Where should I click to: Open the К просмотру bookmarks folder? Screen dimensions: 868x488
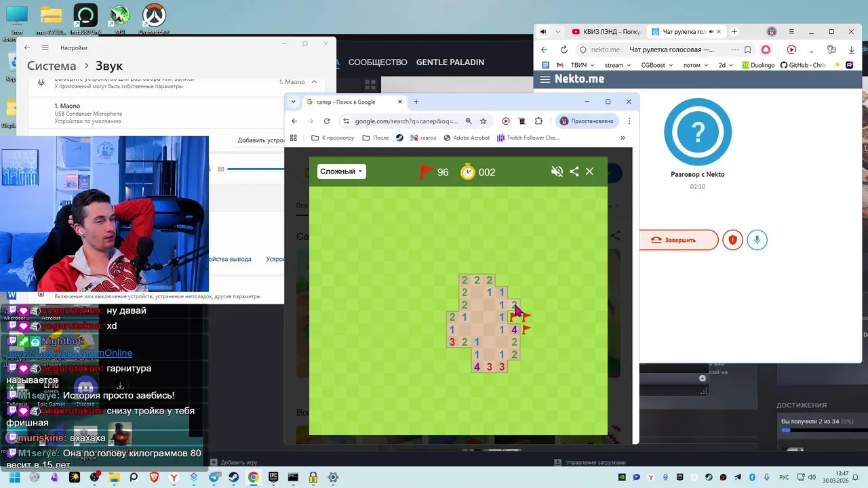333,138
